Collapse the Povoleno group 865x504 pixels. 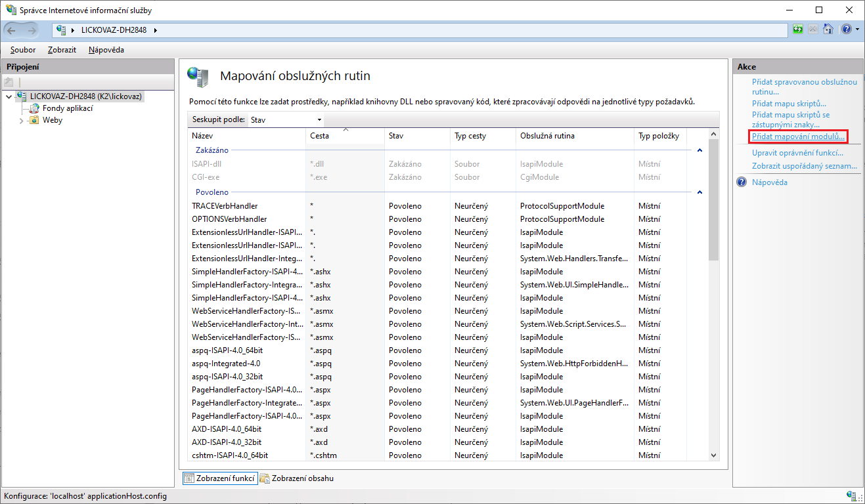[699, 192]
